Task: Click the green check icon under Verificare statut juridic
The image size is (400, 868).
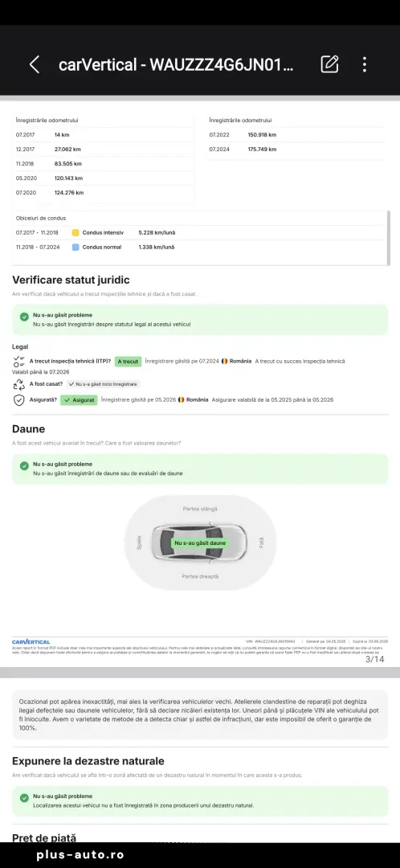Action: coord(24,317)
